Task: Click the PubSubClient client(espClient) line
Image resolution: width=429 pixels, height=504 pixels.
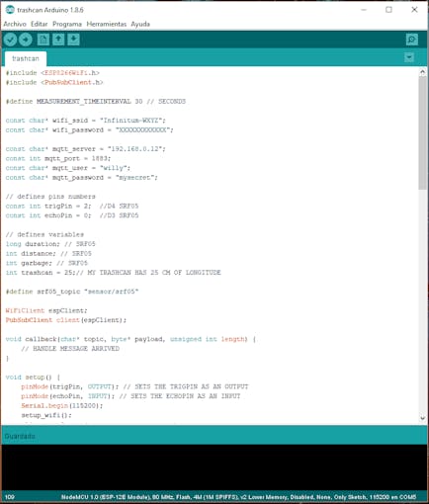Action: tap(66, 320)
